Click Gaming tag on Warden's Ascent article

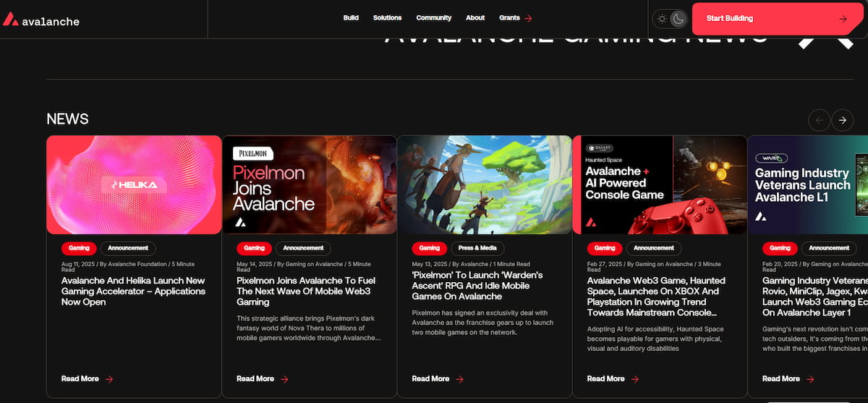click(x=430, y=248)
